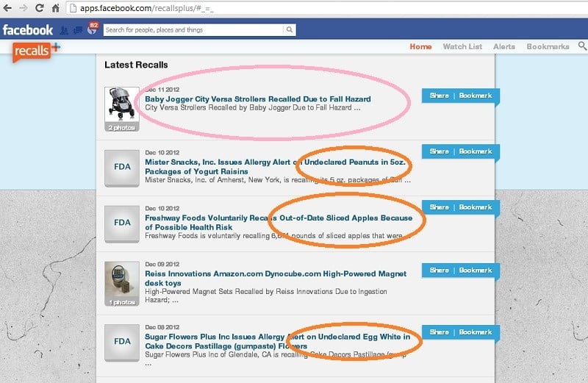Click the 'Latest Recalls' heading
This screenshot has height=383, width=588.
pos(136,65)
